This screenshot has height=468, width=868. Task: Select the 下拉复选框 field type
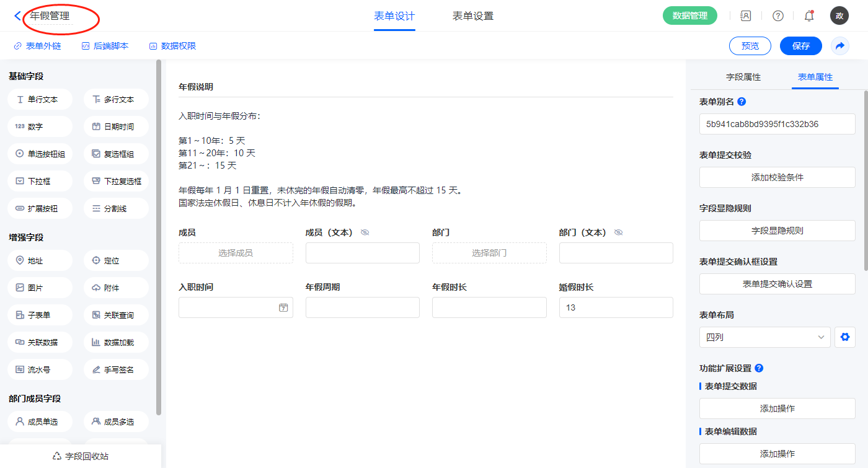coord(116,181)
